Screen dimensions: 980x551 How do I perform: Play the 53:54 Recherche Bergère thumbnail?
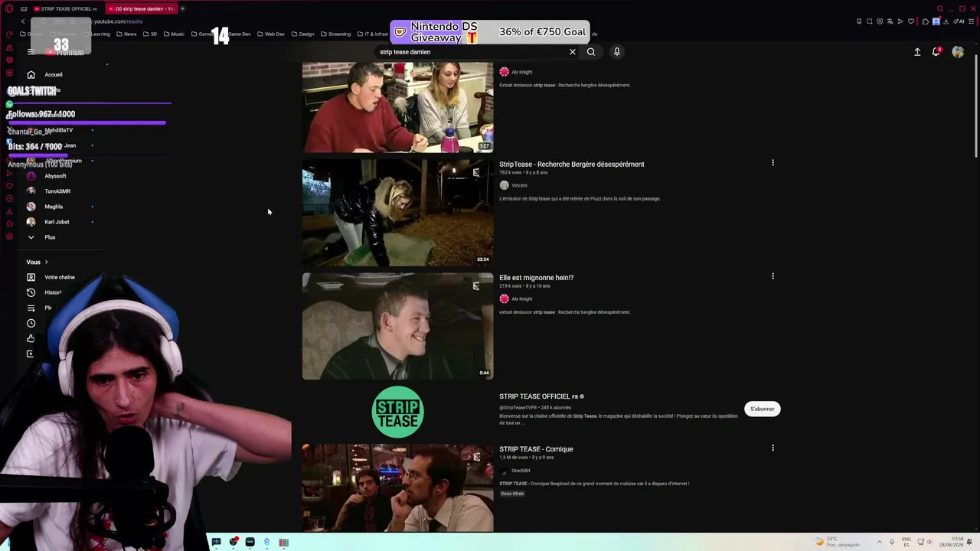(x=397, y=213)
